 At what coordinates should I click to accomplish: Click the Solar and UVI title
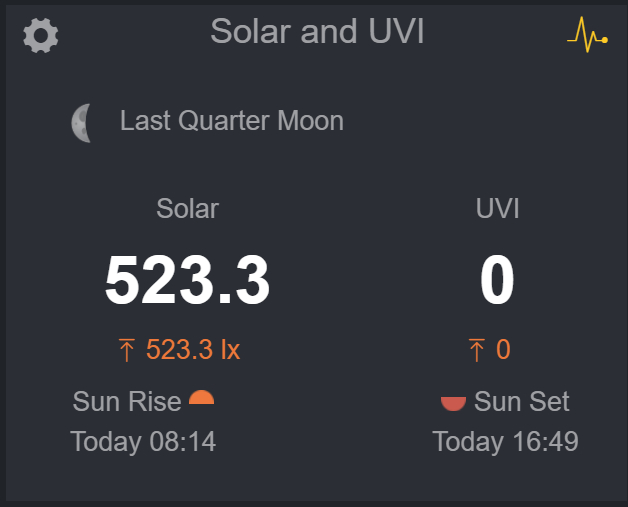click(x=317, y=32)
